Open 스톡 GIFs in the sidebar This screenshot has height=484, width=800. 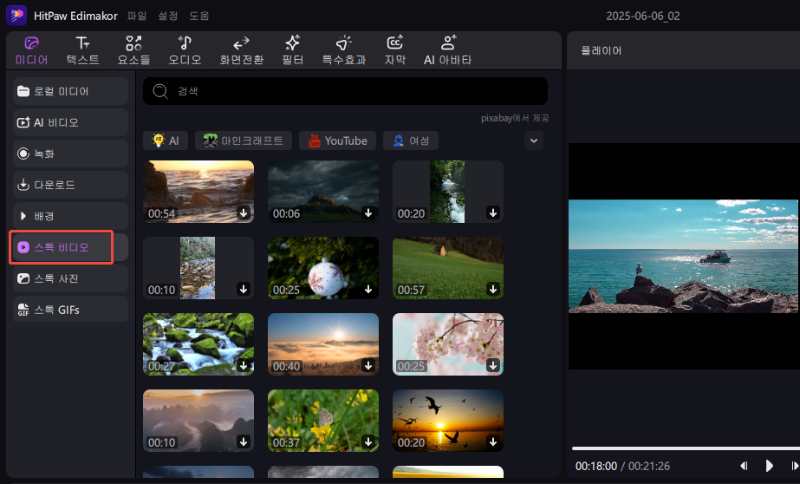(69, 309)
